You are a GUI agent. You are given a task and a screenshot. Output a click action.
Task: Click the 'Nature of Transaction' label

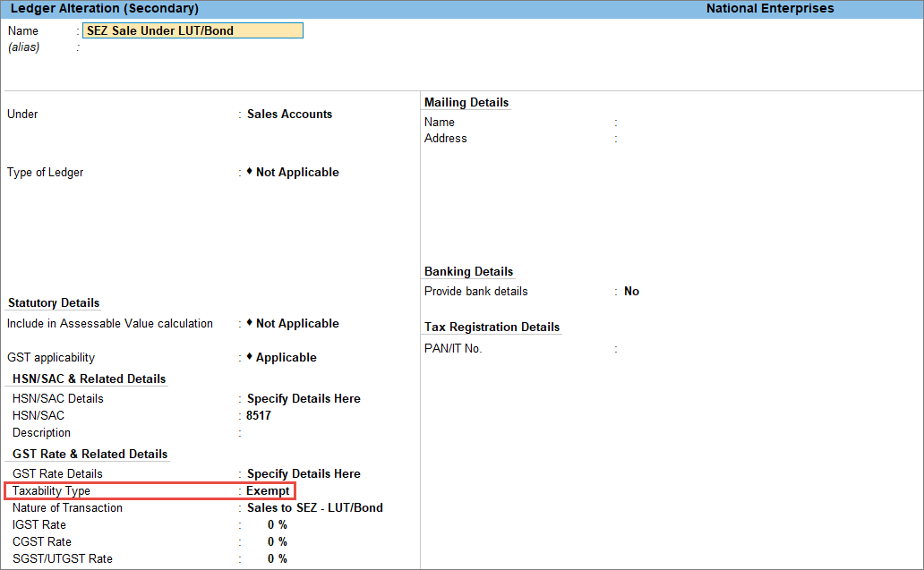coord(67,508)
